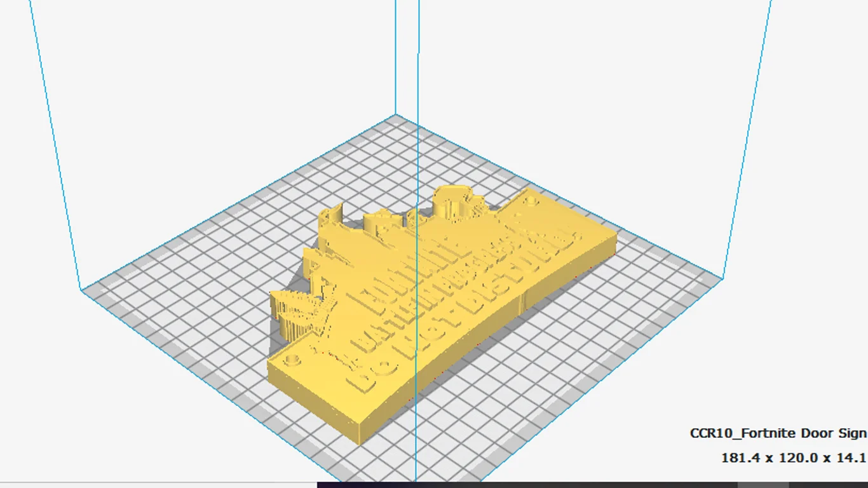Viewport: 868px width, 488px height.
Task: Click the 181.4 x 120.0 x 14.1 dimensions text
Action: click(794, 457)
